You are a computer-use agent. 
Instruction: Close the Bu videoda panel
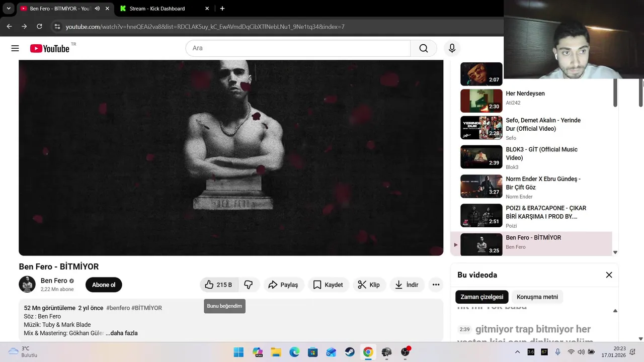[x=609, y=275]
